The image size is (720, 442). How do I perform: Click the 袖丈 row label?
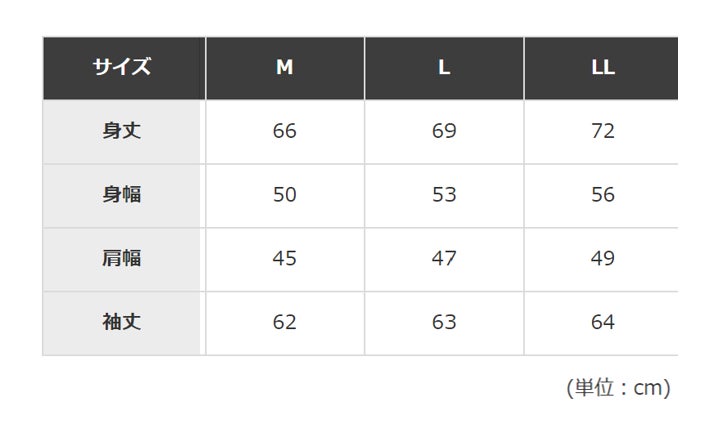[x=123, y=322]
